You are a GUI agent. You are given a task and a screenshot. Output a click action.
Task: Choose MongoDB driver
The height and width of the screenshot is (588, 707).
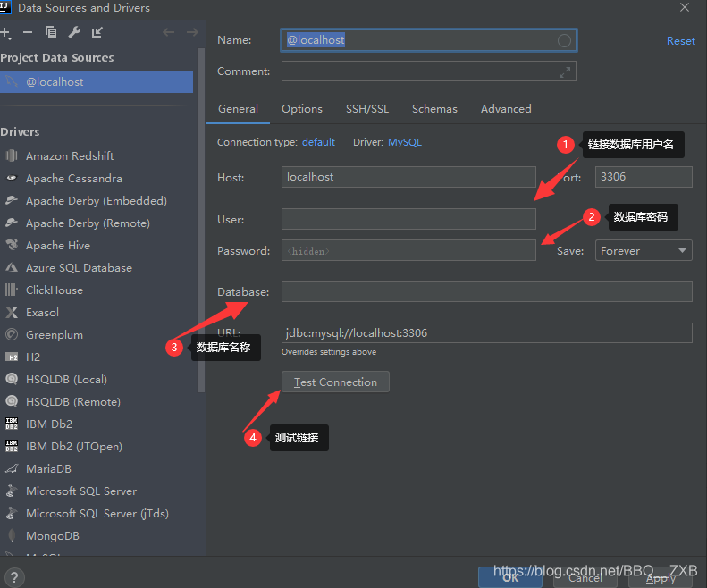53,535
